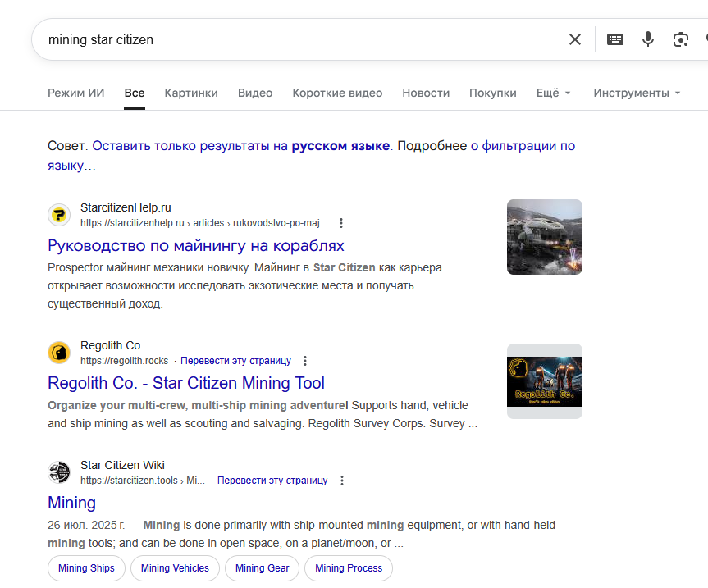Click the 'Regolith Co.' site name
This screenshot has height=588, width=708.
click(112, 345)
